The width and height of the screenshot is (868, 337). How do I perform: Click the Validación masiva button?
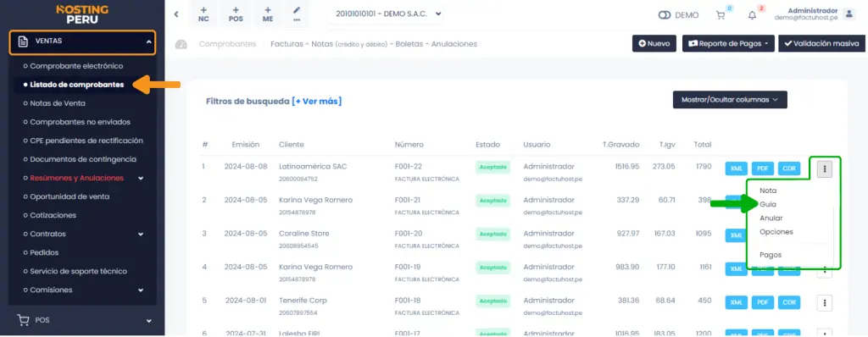pyautogui.click(x=821, y=43)
